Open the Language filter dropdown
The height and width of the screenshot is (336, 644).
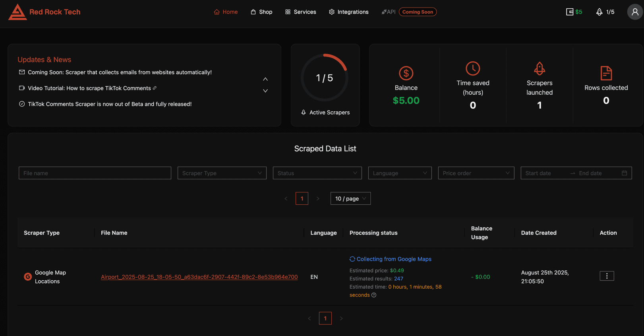[400, 173]
